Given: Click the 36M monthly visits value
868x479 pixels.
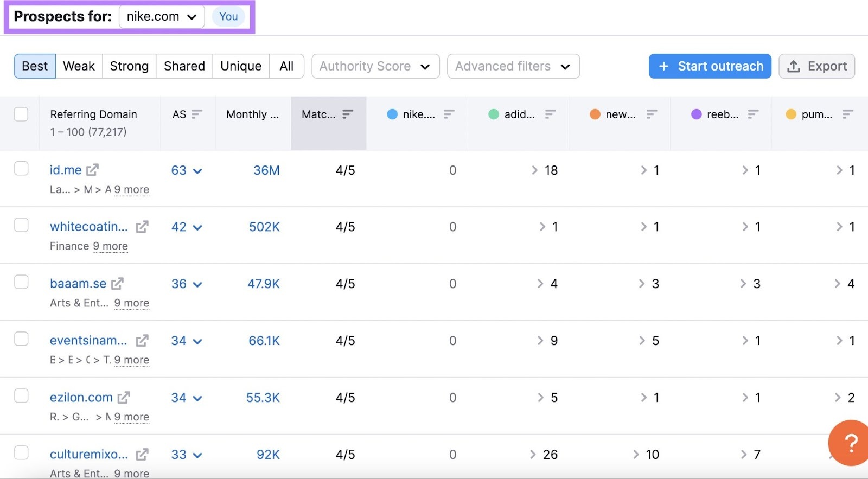Looking at the screenshot, I should click(266, 170).
